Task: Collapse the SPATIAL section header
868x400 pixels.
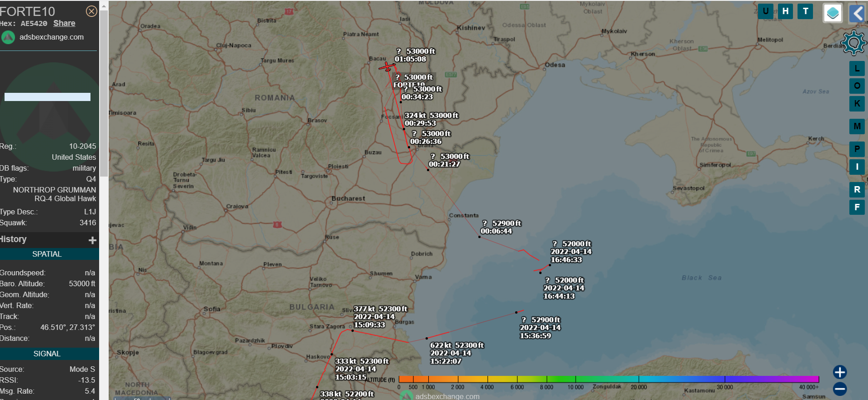Action: (x=47, y=254)
